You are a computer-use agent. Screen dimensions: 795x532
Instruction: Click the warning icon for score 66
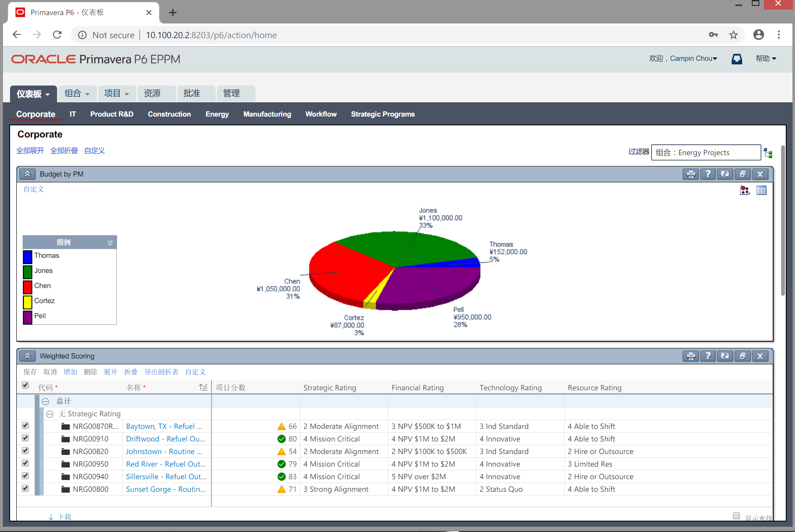click(x=282, y=426)
